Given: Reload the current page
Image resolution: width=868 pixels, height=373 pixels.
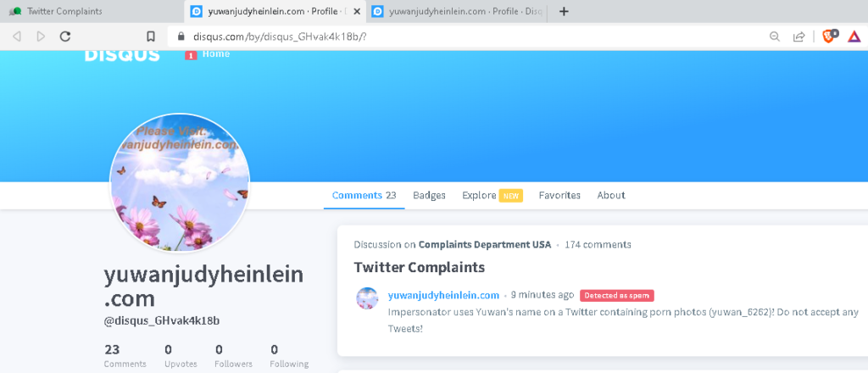Looking at the screenshot, I should [65, 36].
